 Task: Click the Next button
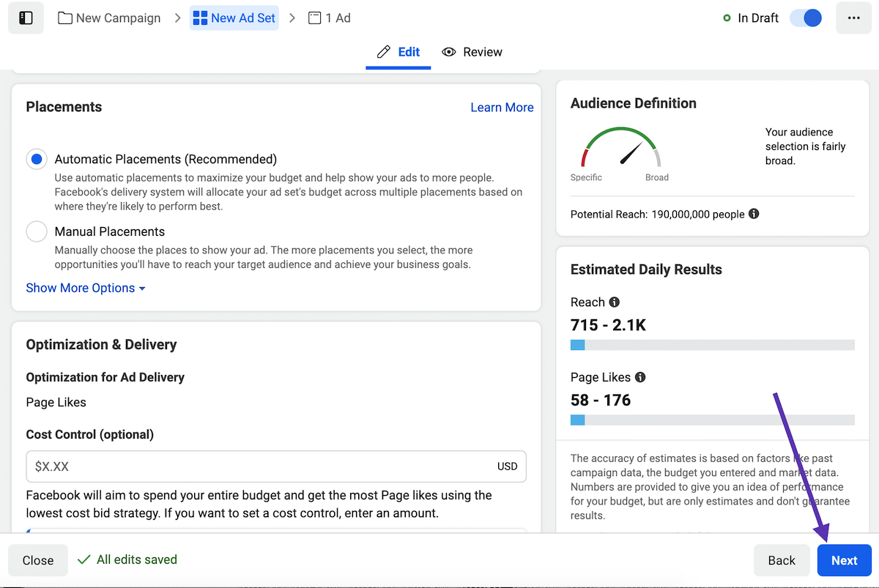click(x=844, y=560)
